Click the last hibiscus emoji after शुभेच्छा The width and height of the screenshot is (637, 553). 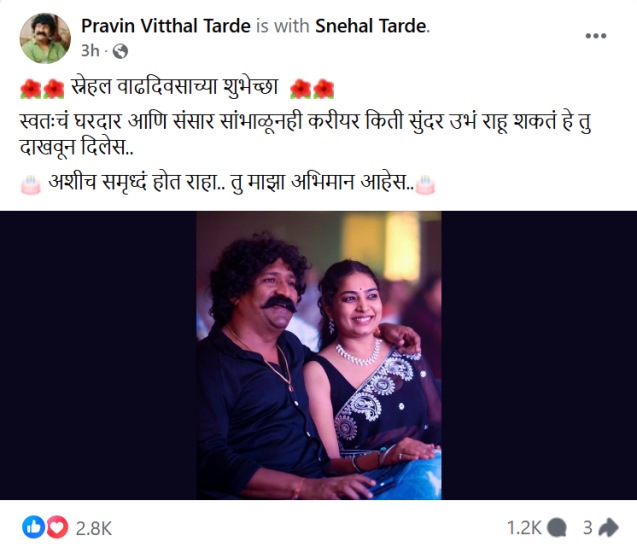pyautogui.click(x=324, y=89)
